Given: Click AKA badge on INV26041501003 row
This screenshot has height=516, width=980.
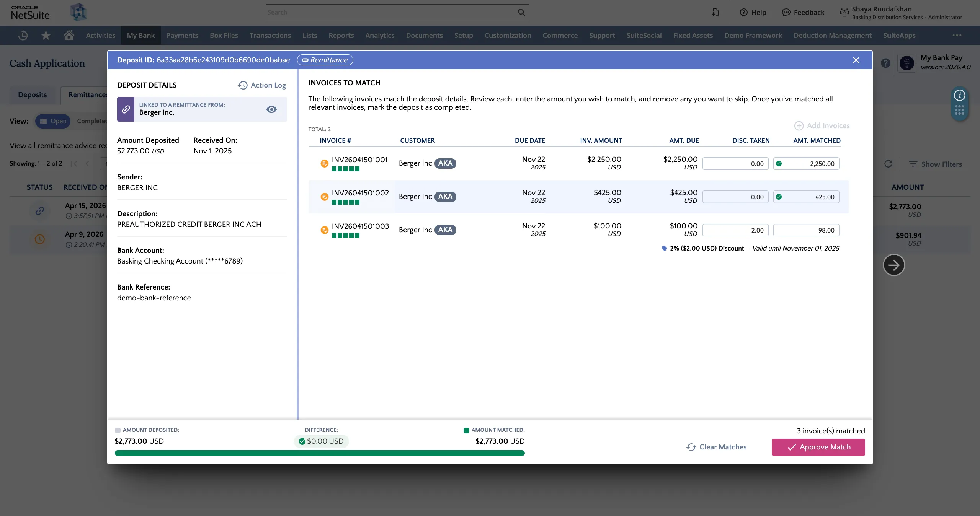Looking at the screenshot, I should click(445, 230).
